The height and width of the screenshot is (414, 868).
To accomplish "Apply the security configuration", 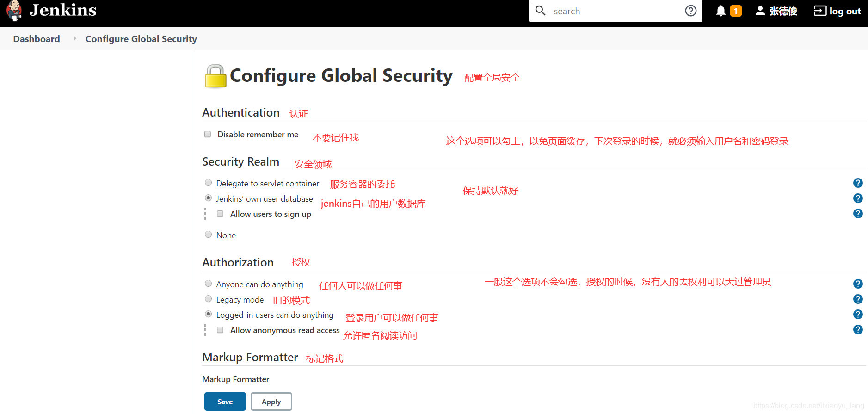I will [271, 402].
